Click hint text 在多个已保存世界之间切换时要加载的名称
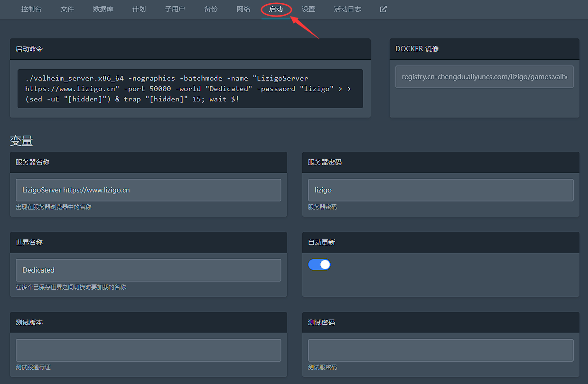588x384 pixels. [71, 287]
